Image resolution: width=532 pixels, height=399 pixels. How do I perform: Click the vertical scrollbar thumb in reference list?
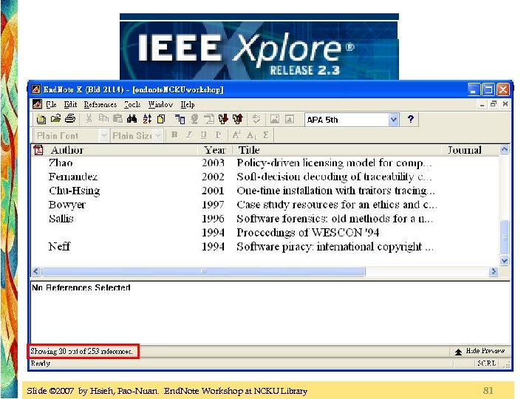505,237
